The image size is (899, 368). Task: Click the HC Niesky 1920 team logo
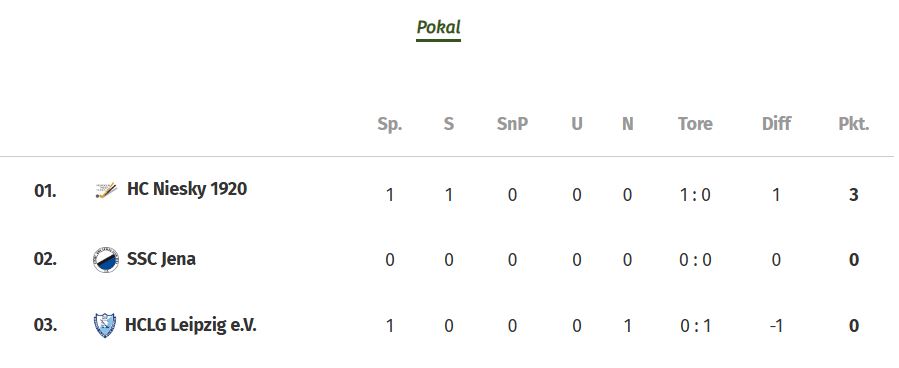pos(105,190)
